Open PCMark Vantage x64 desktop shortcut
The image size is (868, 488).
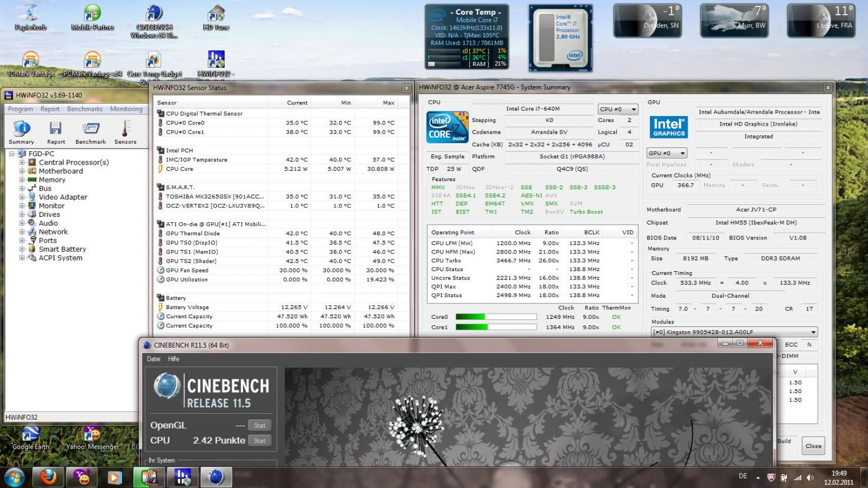coord(93,64)
